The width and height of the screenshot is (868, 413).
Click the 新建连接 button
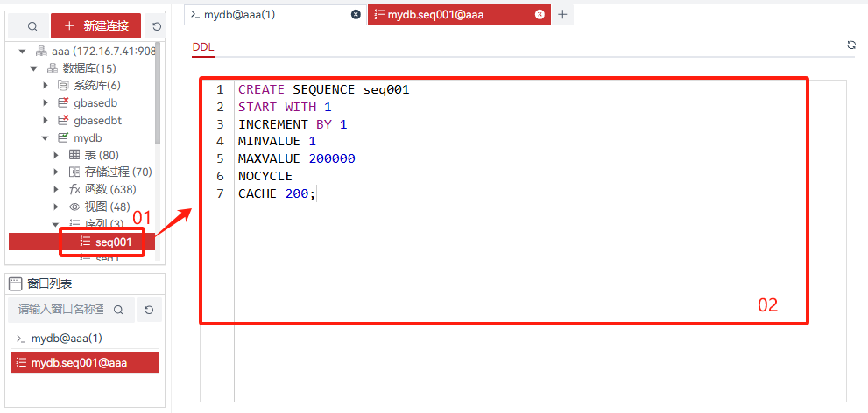coord(96,26)
